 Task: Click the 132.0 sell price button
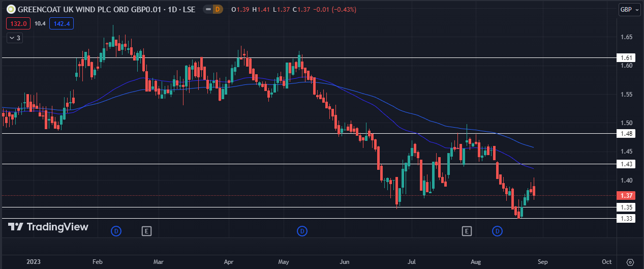tap(19, 23)
